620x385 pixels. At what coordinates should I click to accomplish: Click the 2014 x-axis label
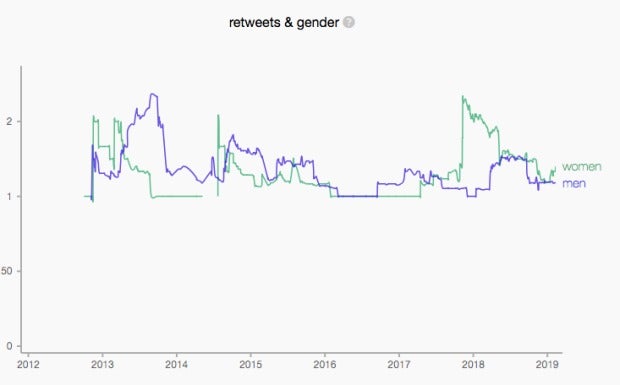[176, 364]
